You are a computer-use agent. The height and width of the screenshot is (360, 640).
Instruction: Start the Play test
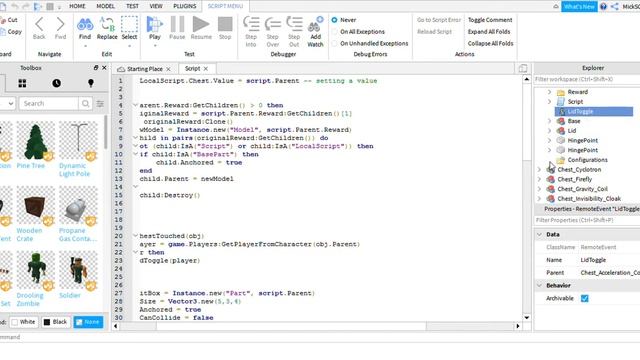click(x=155, y=29)
